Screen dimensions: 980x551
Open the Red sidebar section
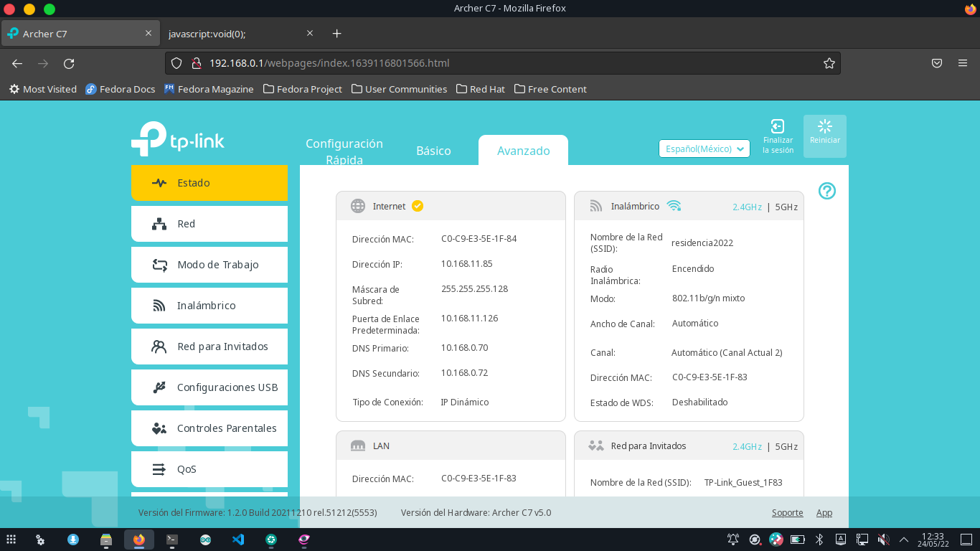tap(209, 224)
